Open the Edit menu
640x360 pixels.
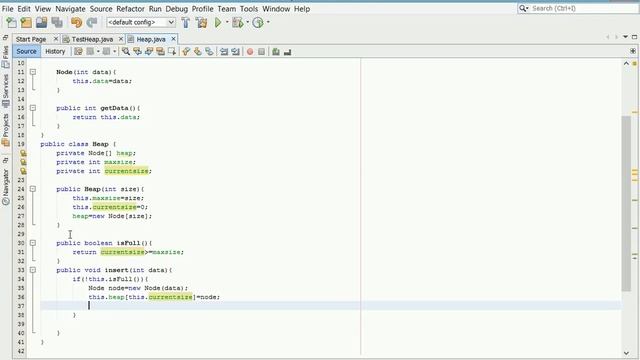point(24,9)
